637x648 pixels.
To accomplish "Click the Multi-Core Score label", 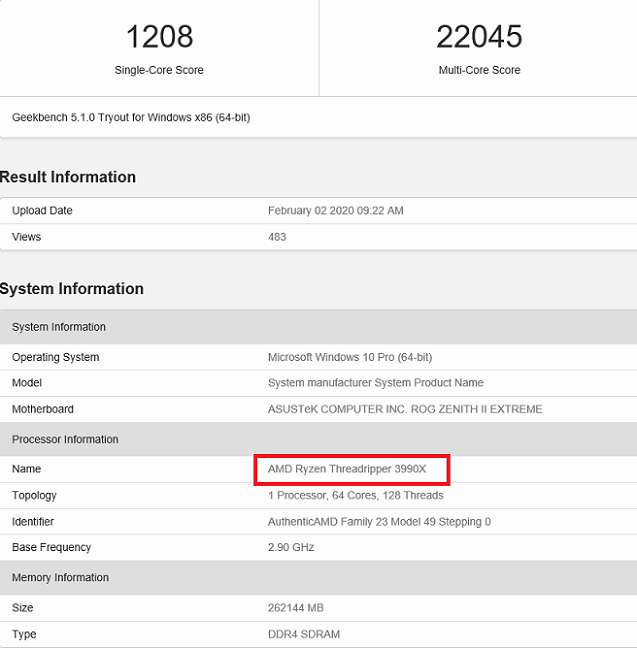I will [x=479, y=70].
